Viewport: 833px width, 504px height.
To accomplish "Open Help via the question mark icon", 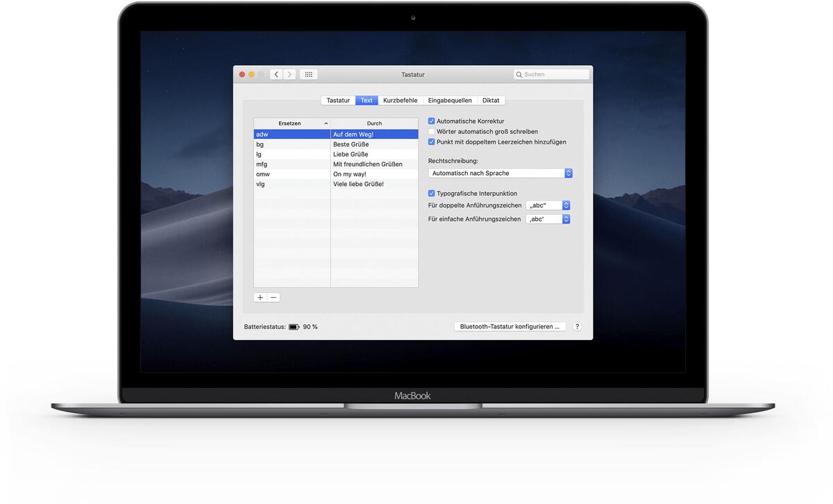I will point(576,326).
